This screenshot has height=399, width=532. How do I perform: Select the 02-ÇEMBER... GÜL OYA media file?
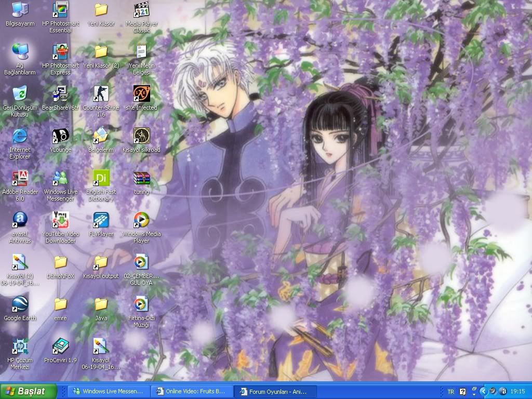141,270
